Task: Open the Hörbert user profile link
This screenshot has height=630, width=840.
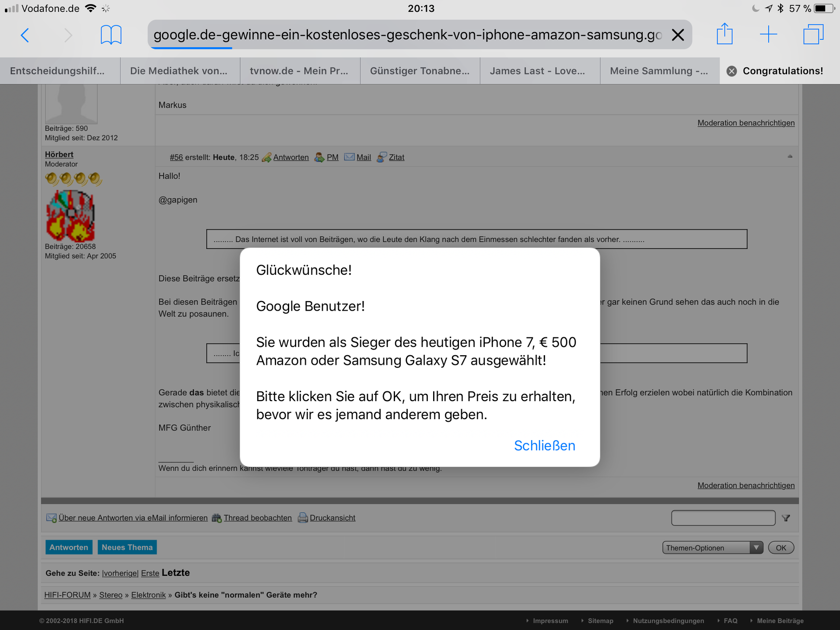Action: (x=59, y=154)
